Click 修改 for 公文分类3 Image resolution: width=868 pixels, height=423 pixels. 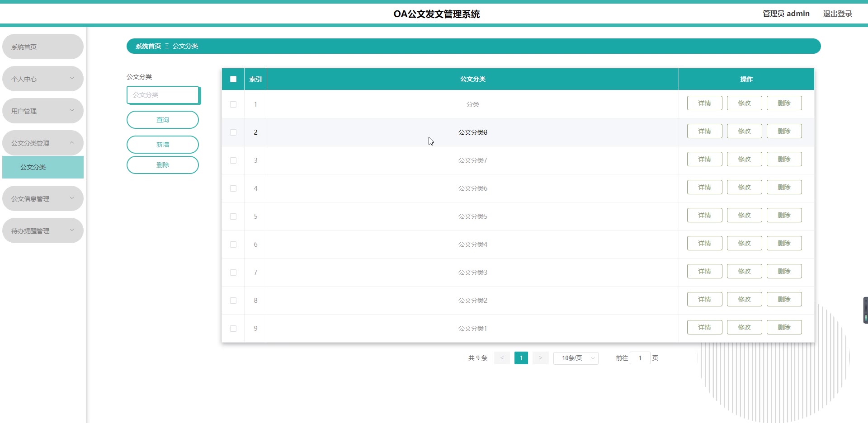click(x=745, y=271)
